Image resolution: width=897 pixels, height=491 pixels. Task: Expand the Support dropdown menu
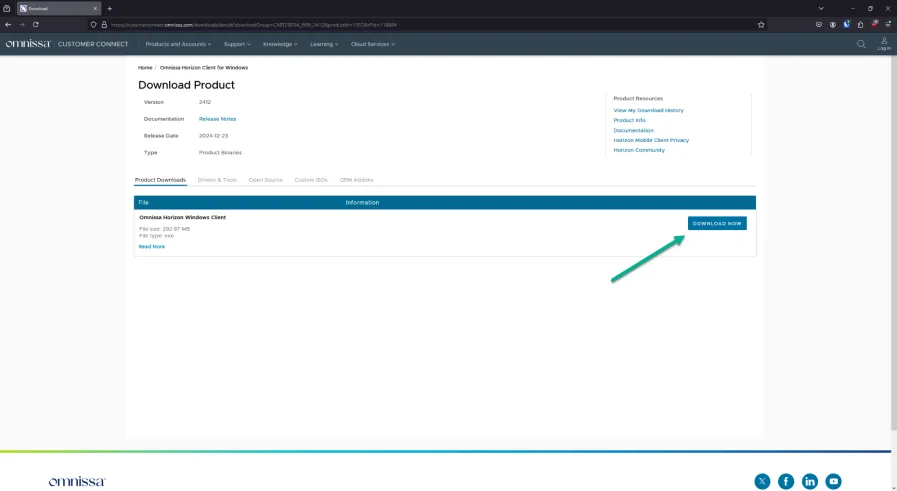click(237, 44)
